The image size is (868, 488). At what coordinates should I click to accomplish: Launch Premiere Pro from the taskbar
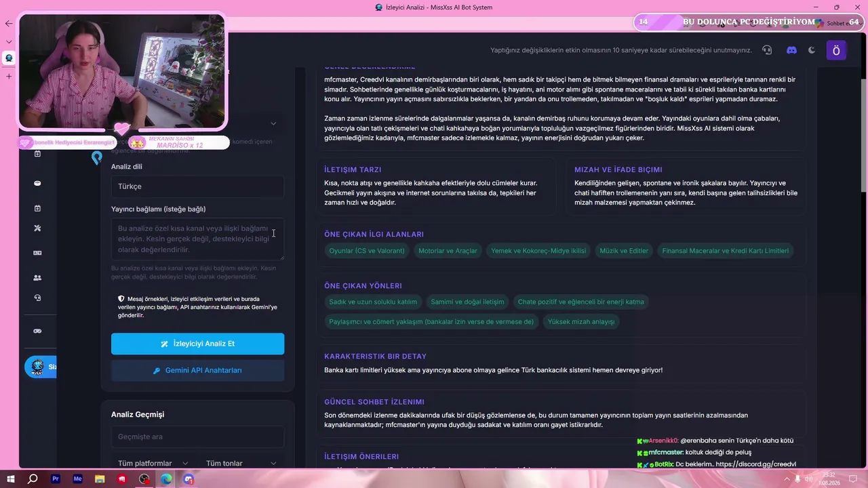coord(56,479)
